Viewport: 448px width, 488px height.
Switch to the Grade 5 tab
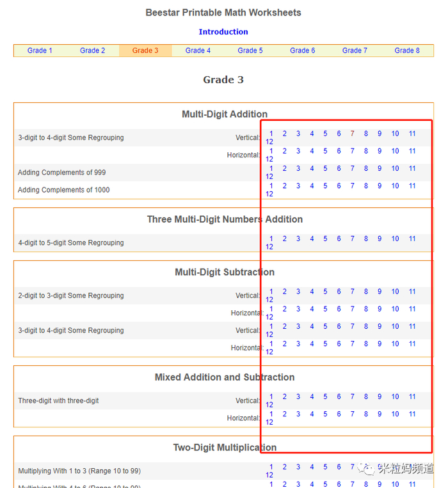(x=250, y=51)
